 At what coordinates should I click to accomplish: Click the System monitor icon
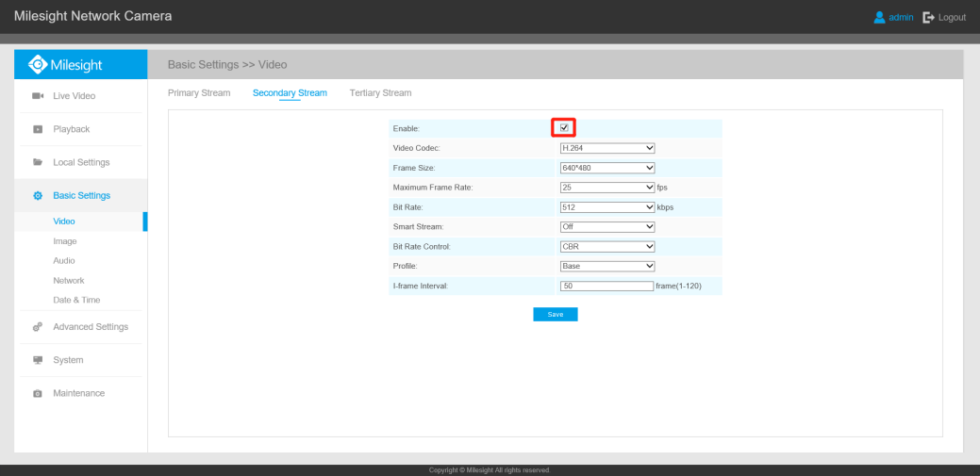click(x=38, y=360)
